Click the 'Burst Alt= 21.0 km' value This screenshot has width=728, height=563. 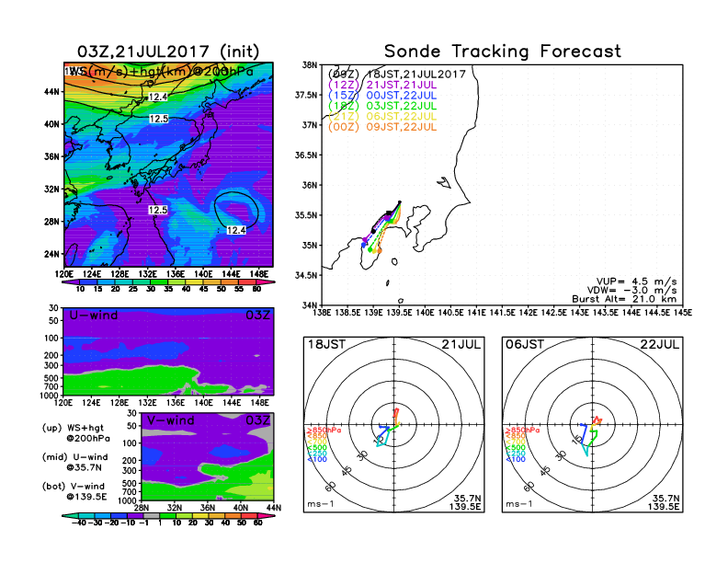coord(624,299)
